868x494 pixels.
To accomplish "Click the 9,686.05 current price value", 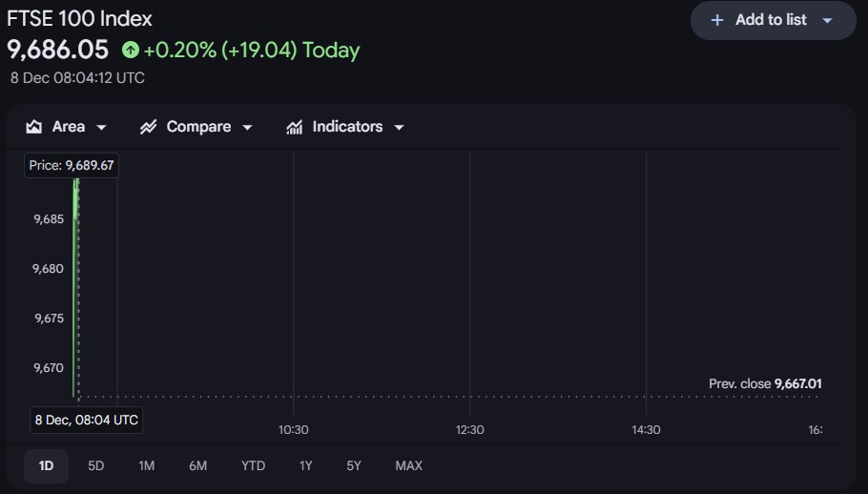I will point(57,50).
